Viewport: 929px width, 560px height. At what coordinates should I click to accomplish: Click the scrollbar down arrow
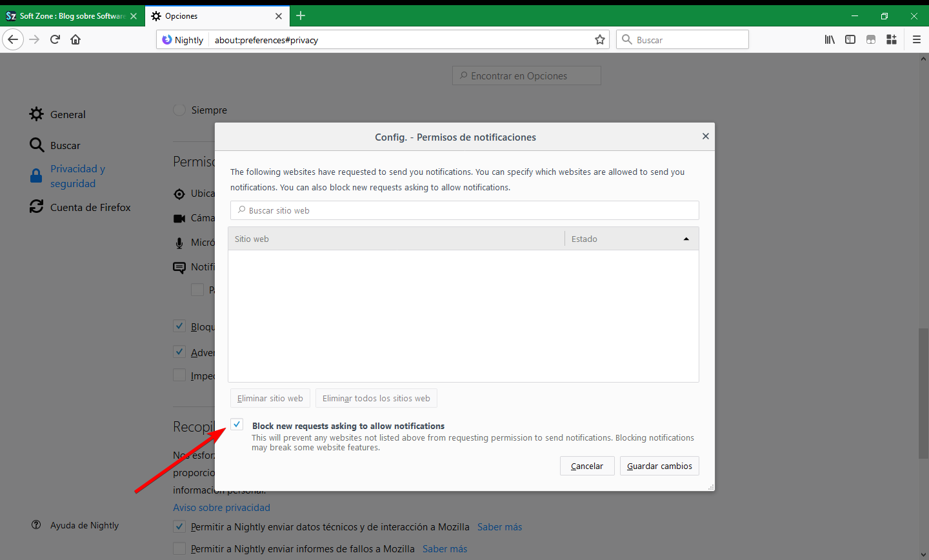pos(923,555)
